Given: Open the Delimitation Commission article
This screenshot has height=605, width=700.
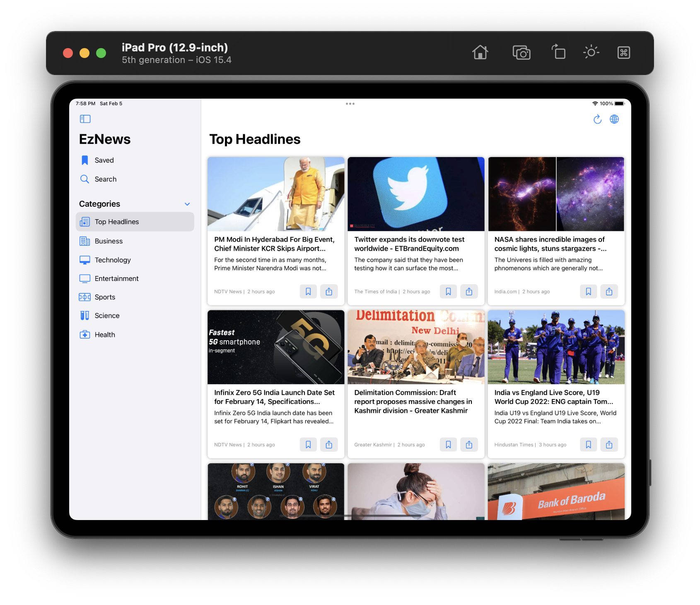Looking at the screenshot, I should [415, 401].
